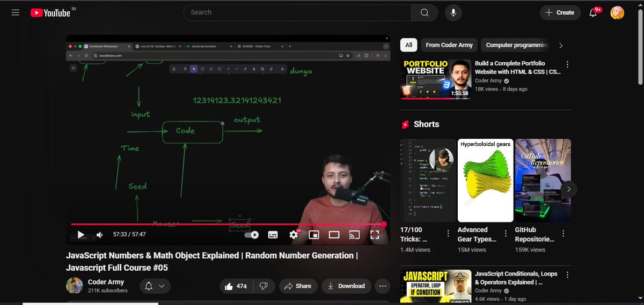Click the Share button
The width and height of the screenshot is (644, 305).
[x=298, y=286]
